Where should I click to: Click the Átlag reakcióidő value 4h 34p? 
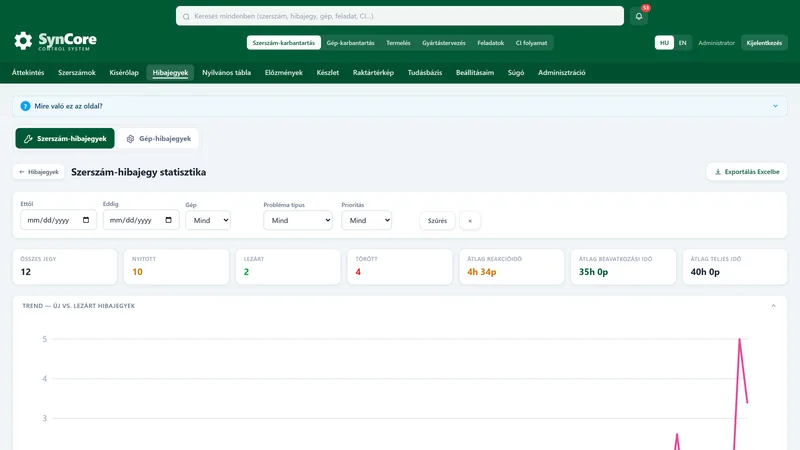point(482,272)
